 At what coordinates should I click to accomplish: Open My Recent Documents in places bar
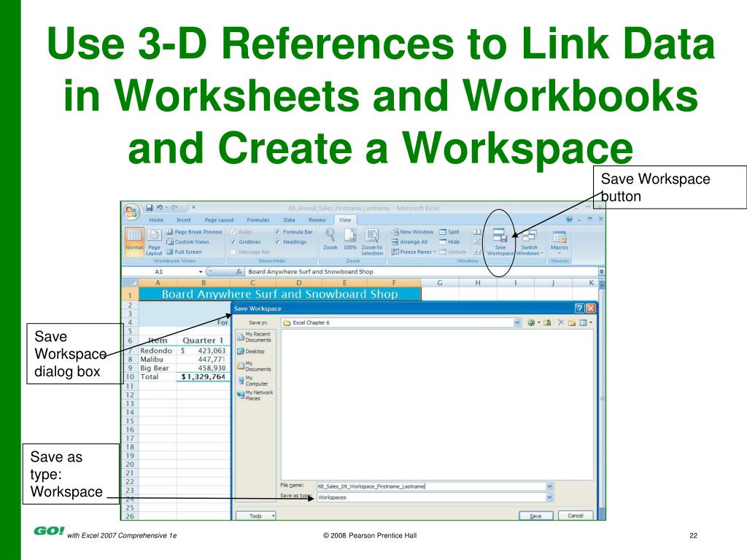click(x=255, y=337)
